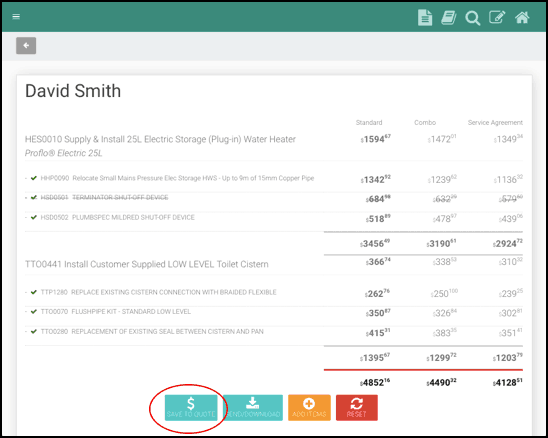Toggle checkmark for HHP0090 relocate item
Image resolution: width=548 pixels, height=438 pixels.
(34, 178)
